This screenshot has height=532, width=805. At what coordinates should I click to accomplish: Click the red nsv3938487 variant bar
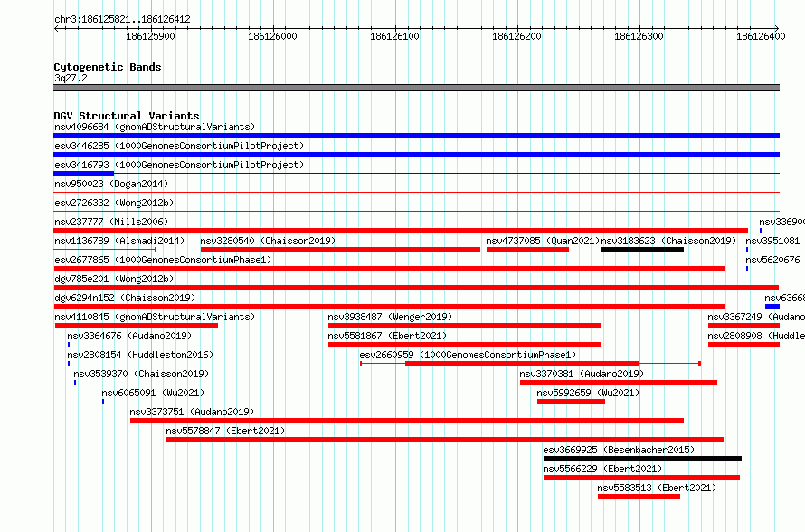pos(465,326)
